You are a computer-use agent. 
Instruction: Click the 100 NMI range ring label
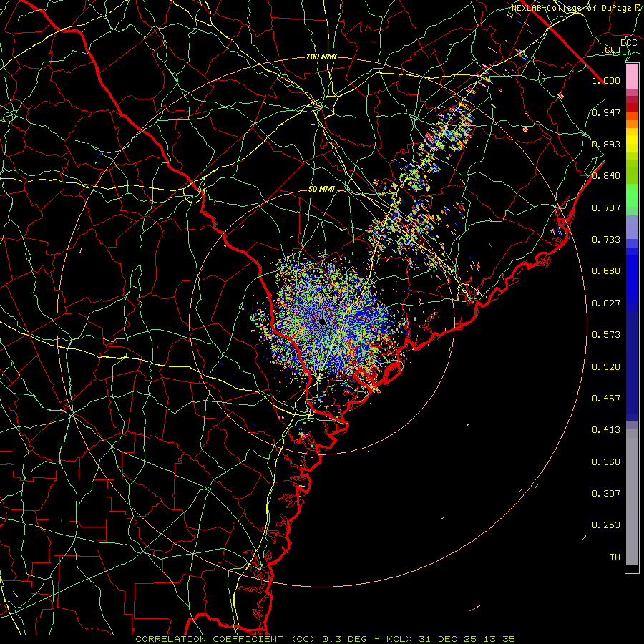321,57
